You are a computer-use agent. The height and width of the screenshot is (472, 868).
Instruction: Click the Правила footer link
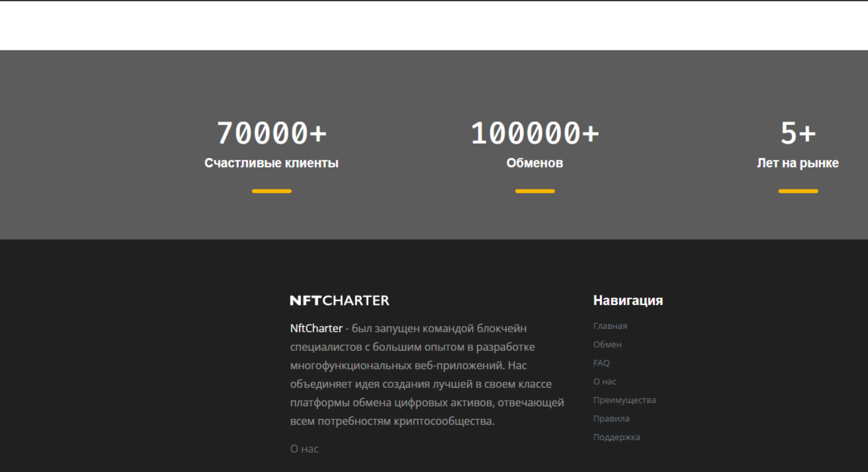(611, 418)
